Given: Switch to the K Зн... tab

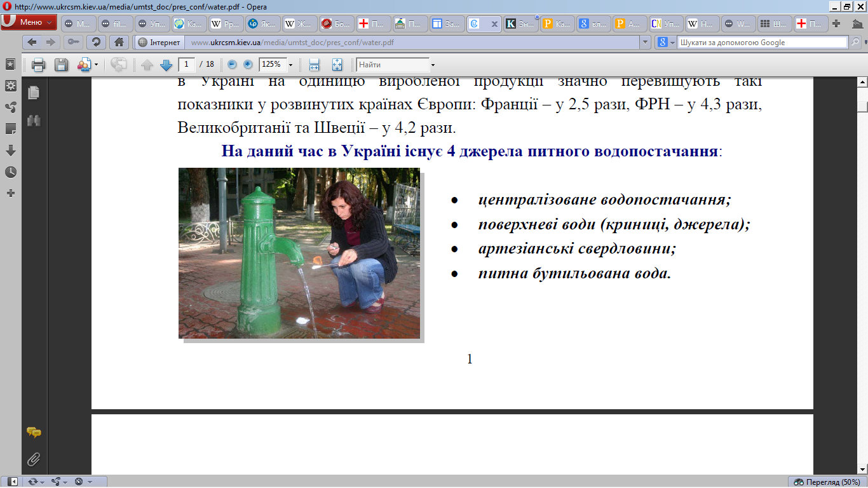Looking at the screenshot, I should click(x=520, y=24).
